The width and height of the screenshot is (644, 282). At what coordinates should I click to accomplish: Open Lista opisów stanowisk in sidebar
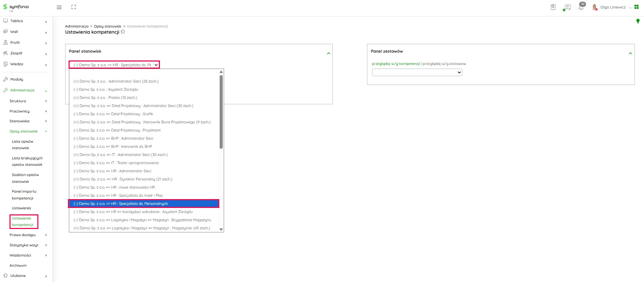(22, 145)
